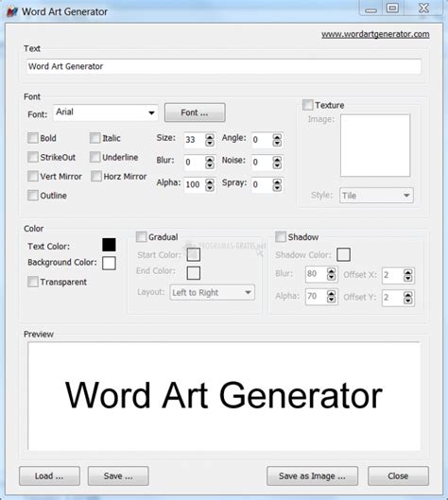Click Save as Image... button
The image size is (448, 500).
[x=312, y=476]
